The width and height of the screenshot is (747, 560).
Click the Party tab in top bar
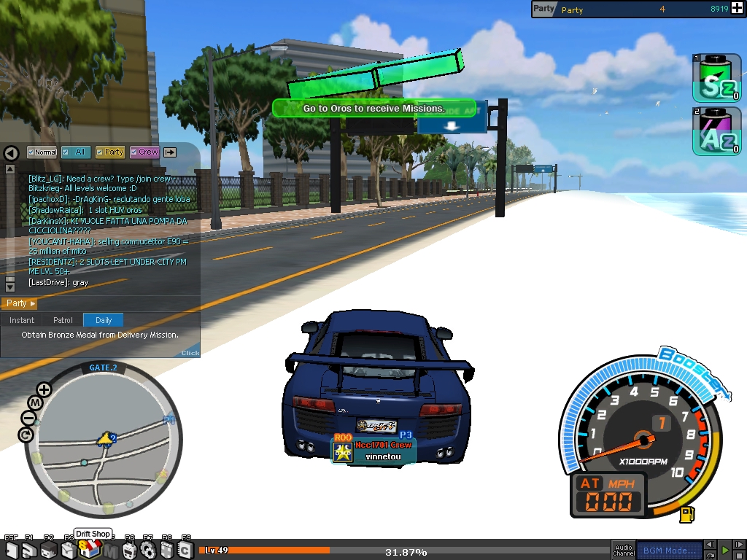543,9
